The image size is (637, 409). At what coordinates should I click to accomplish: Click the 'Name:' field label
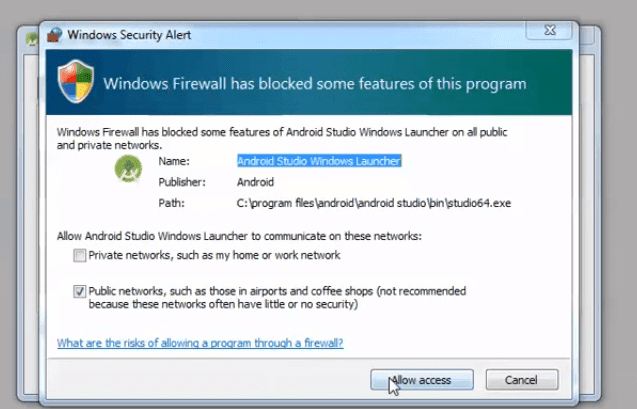(x=173, y=160)
